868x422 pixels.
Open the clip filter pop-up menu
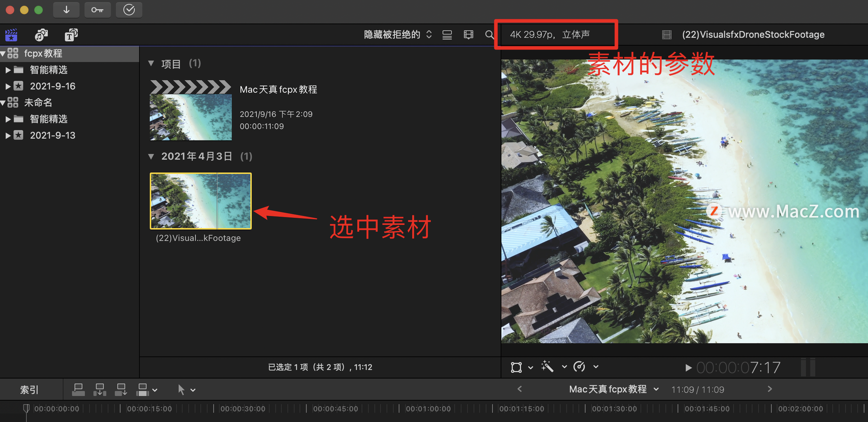coord(398,35)
